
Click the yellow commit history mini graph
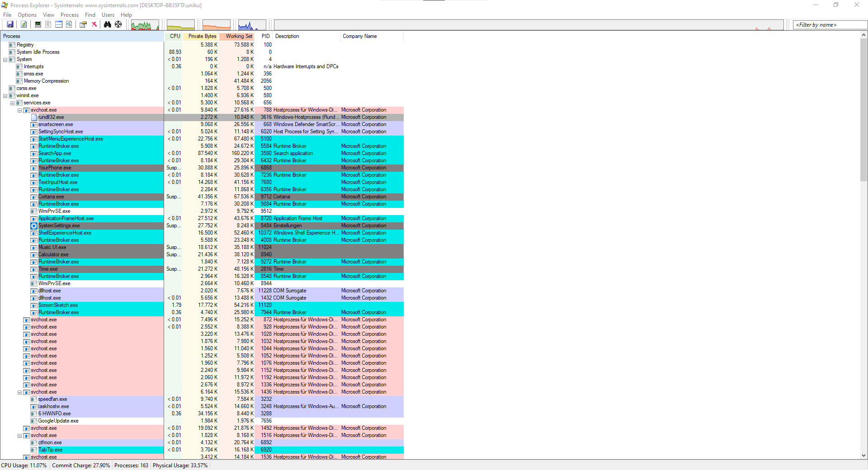pyautogui.click(x=180, y=25)
